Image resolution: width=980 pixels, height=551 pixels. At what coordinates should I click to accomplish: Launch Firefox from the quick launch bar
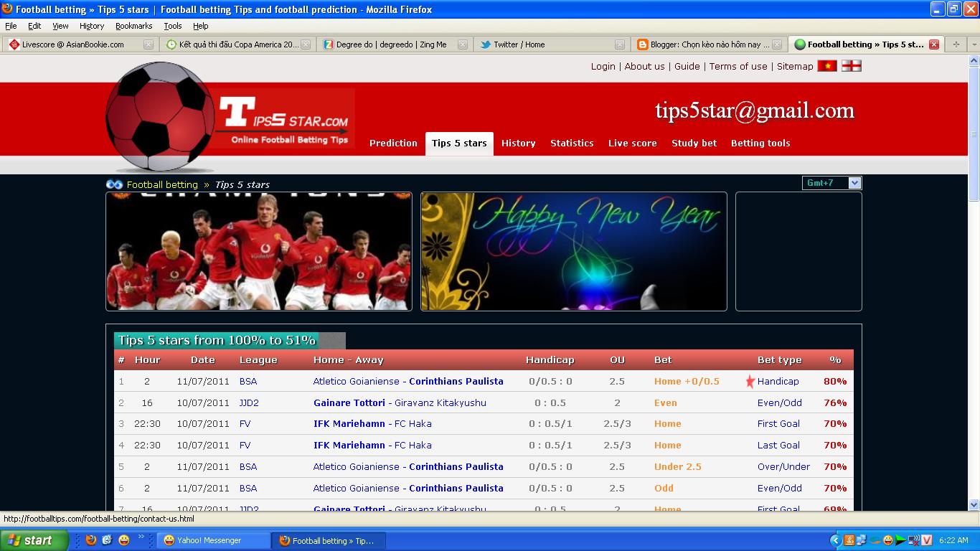pyautogui.click(x=91, y=540)
